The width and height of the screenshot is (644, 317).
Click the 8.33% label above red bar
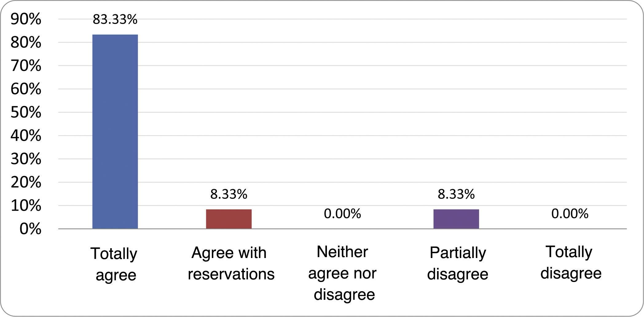(x=229, y=194)
